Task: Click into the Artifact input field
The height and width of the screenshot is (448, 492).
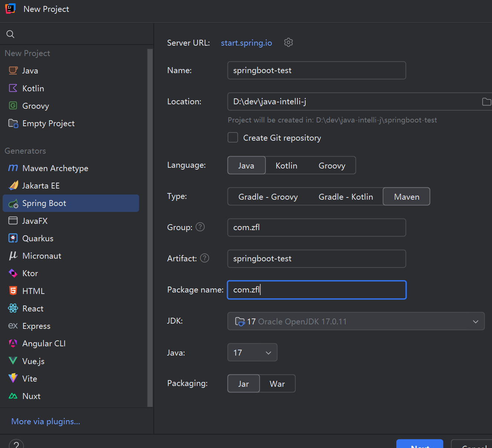Action: click(x=317, y=258)
